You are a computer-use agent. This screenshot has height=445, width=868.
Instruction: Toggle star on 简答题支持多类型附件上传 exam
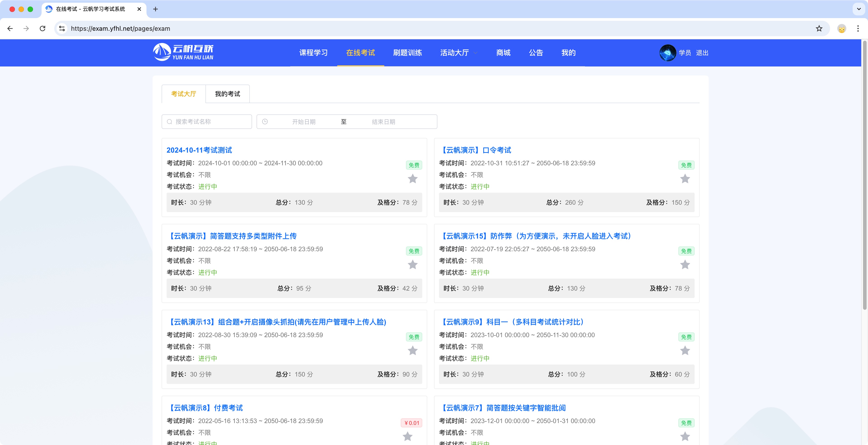[x=413, y=265]
